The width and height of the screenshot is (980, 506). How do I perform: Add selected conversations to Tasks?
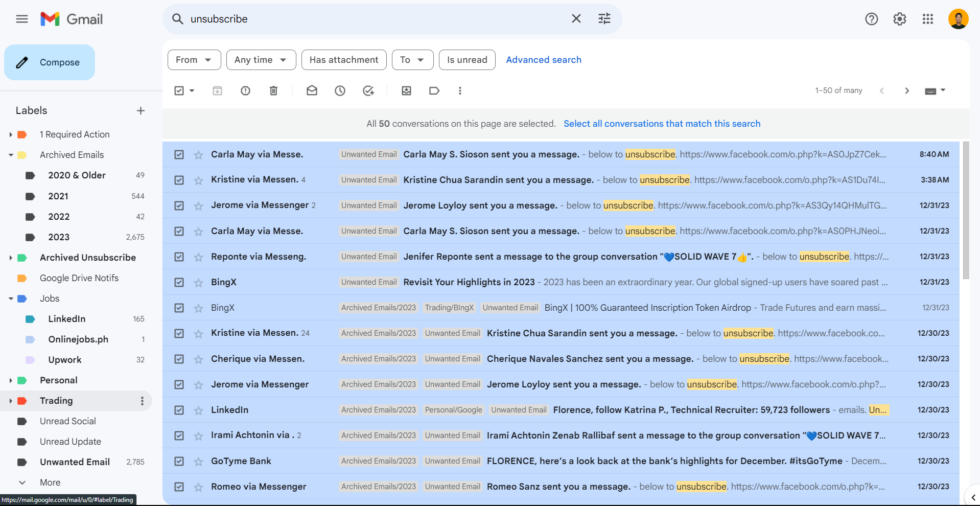click(x=368, y=90)
